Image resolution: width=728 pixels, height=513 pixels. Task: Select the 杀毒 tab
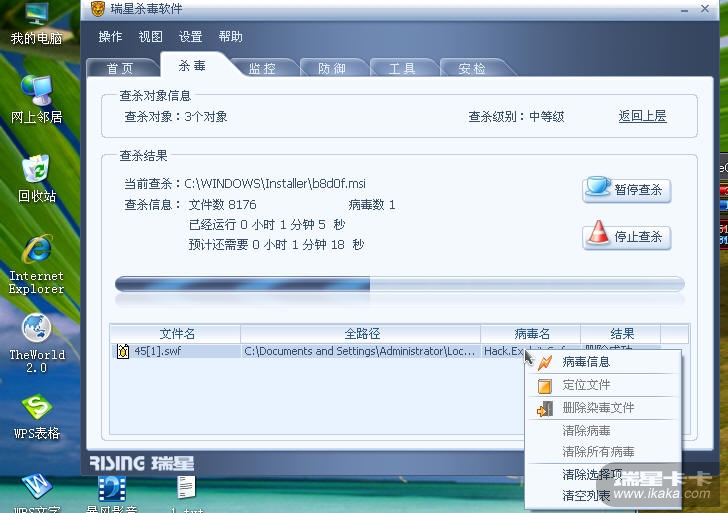click(x=193, y=65)
